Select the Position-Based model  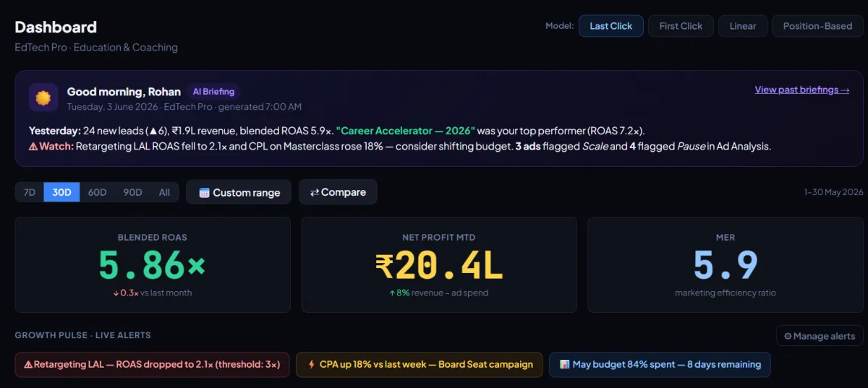click(x=817, y=26)
